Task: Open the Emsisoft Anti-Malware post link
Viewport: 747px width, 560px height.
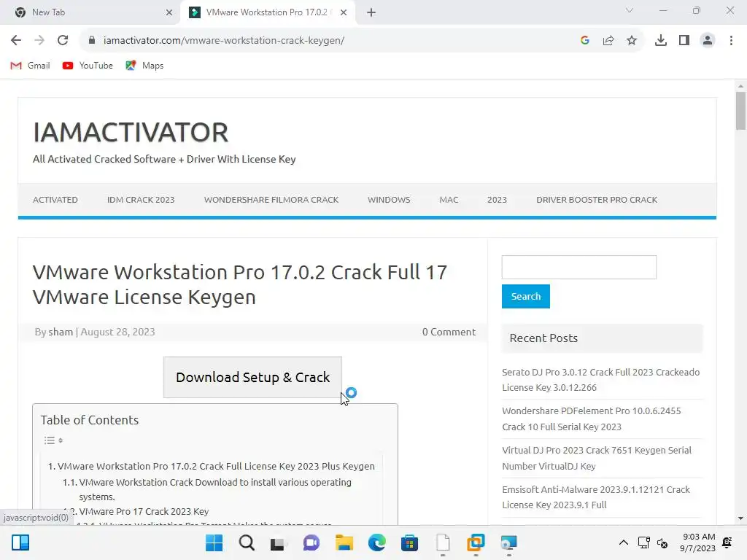Action: 595,497
